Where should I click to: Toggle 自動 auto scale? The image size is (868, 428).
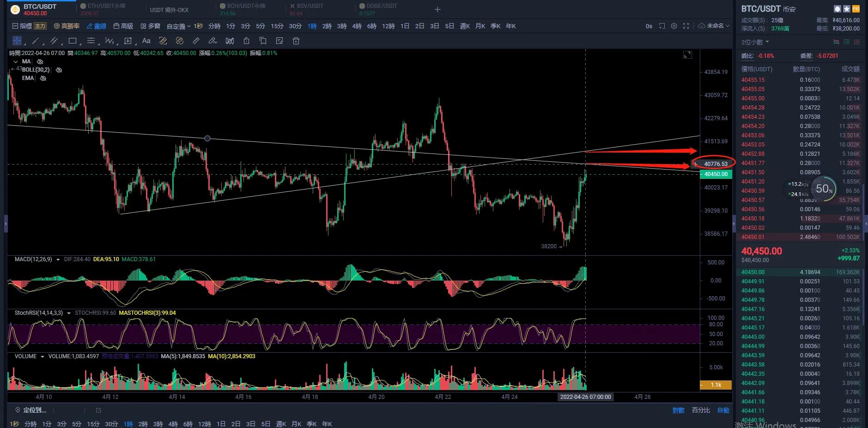pos(723,410)
